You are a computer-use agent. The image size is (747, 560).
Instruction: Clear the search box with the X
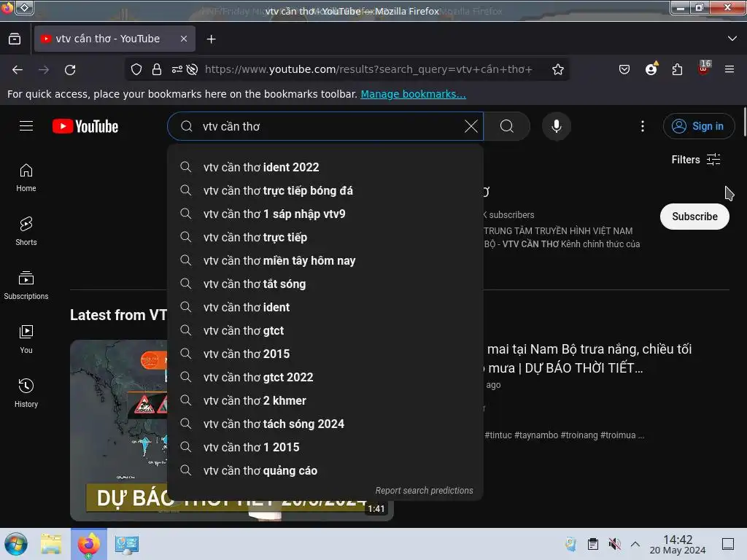[x=471, y=126]
